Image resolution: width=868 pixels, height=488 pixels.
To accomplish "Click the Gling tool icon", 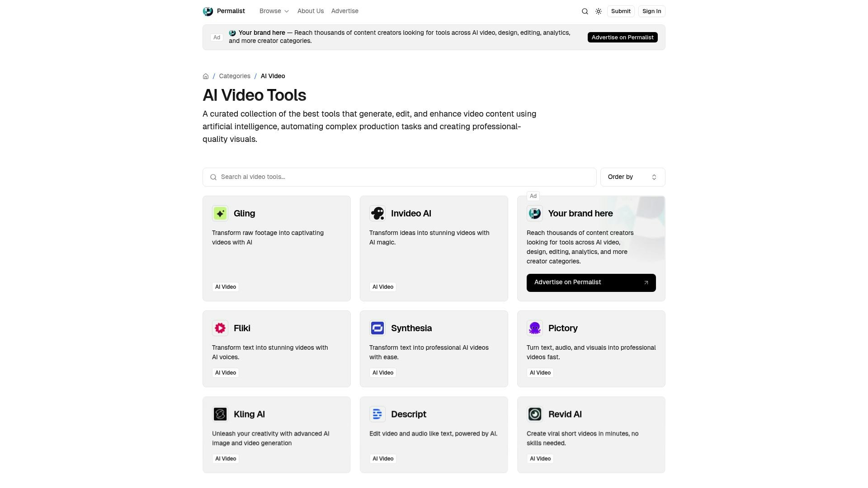I will [220, 213].
